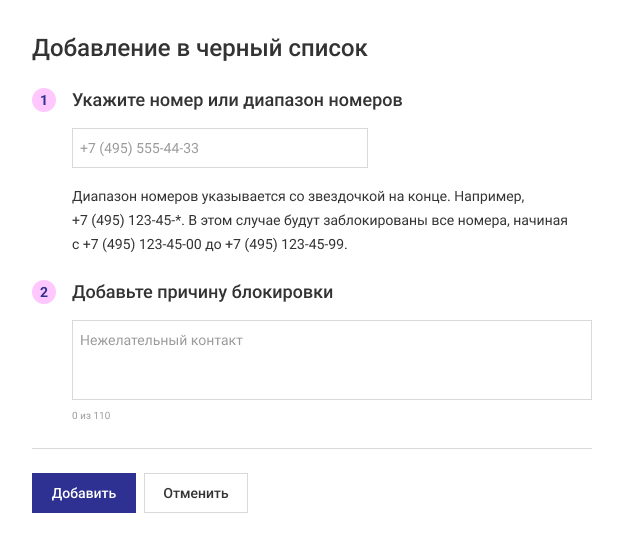The width and height of the screenshot is (624, 545).
Task: Click the divider line above the buttons
Action: click(312, 448)
